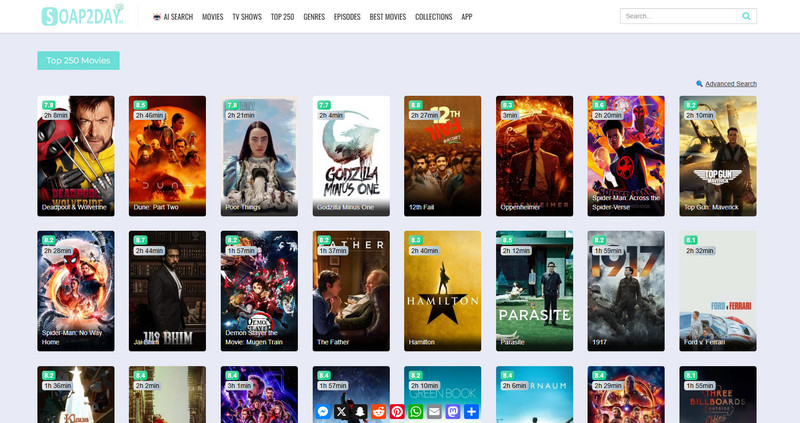Pin page using Pinterest icon
Image resolution: width=800 pixels, height=423 pixels.
(397, 411)
